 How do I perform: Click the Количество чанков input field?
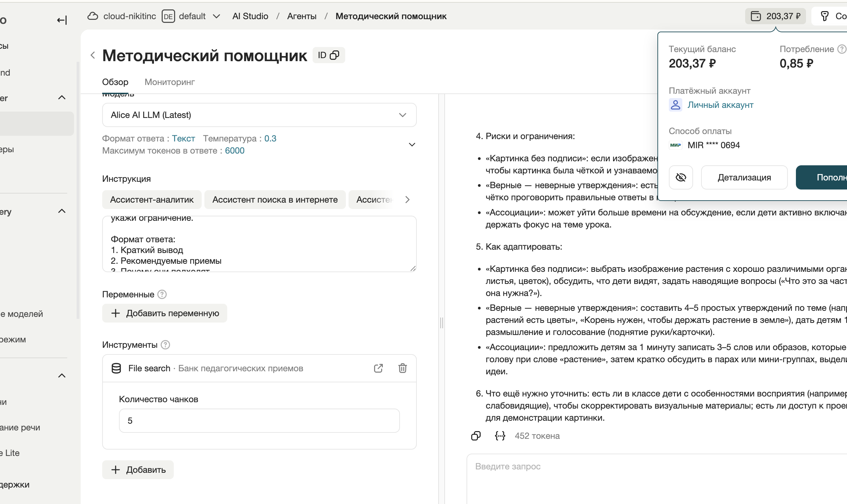(x=259, y=420)
